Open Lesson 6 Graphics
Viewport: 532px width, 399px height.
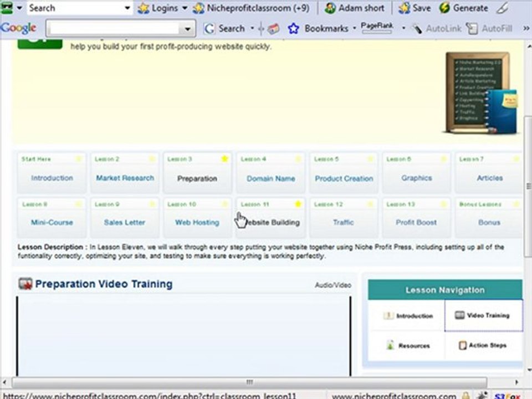416,173
